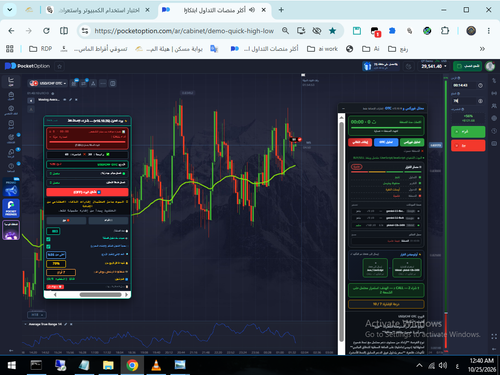Open the 29,541.40 account balance dropdown

coord(433,66)
